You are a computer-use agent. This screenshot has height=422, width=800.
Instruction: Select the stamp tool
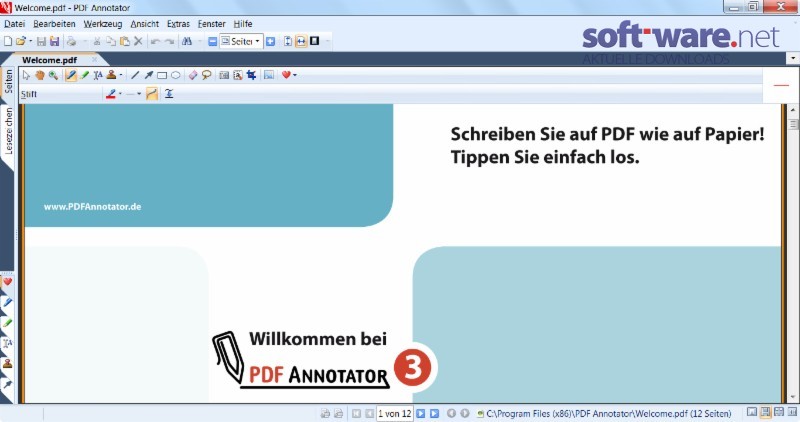111,76
